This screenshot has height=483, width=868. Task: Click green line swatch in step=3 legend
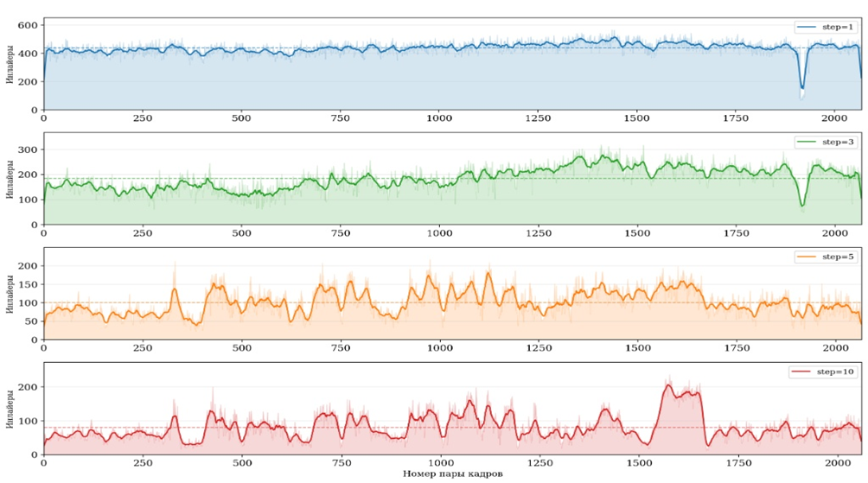[x=806, y=142]
